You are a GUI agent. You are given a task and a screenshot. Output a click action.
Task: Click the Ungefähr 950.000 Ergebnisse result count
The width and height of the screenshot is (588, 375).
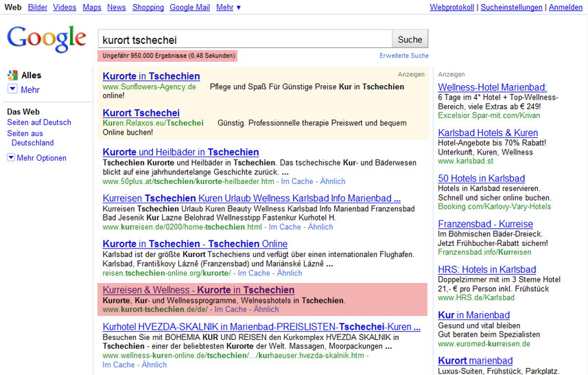click(169, 56)
